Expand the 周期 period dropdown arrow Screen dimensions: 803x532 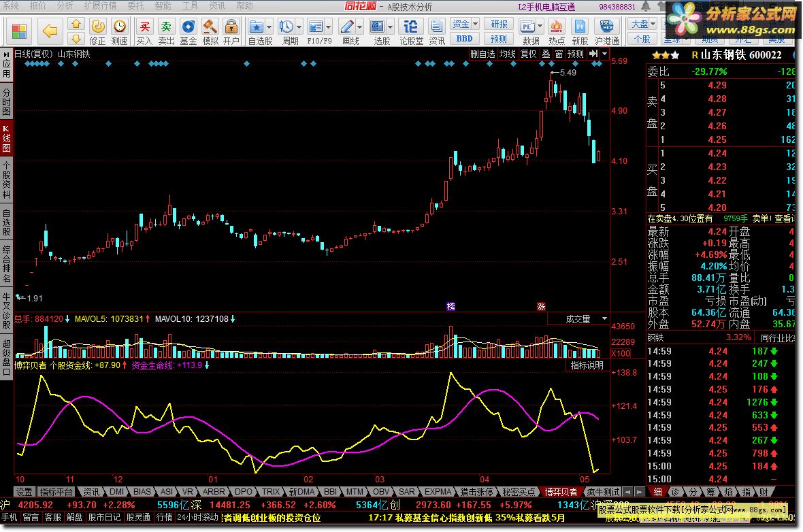pyautogui.click(x=299, y=27)
